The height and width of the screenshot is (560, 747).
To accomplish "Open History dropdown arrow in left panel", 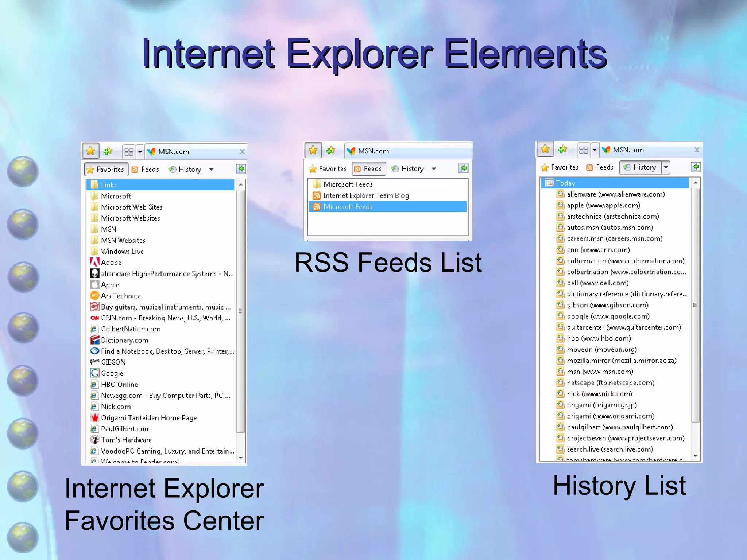I will [x=212, y=169].
